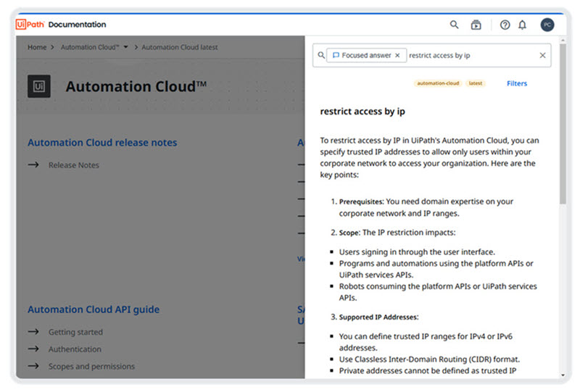Open the Getting started link
This screenshot has width=580, height=392.
point(75,332)
